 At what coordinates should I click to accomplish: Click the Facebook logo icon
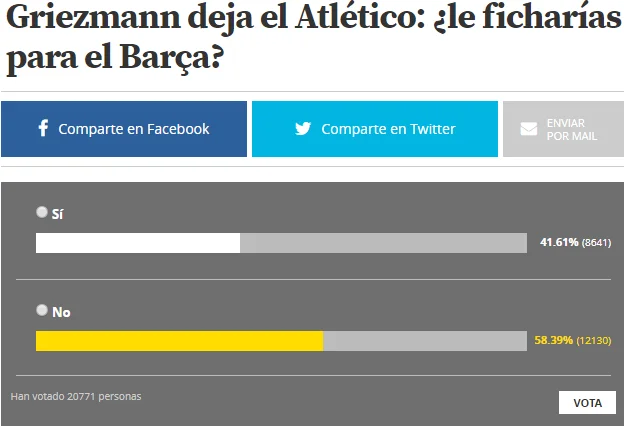pyautogui.click(x=43, y=129)
